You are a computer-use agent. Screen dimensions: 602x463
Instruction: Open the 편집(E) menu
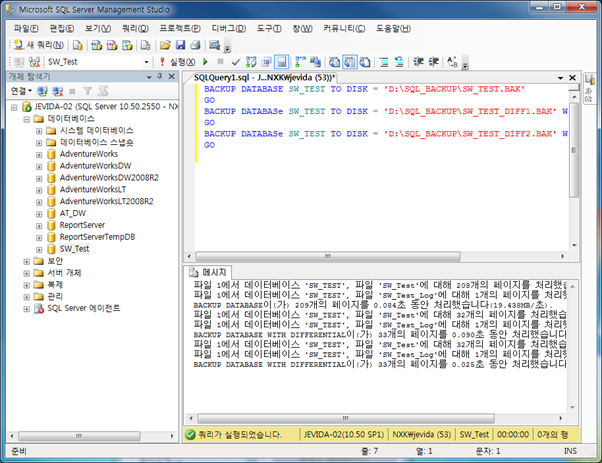(62, 28)
